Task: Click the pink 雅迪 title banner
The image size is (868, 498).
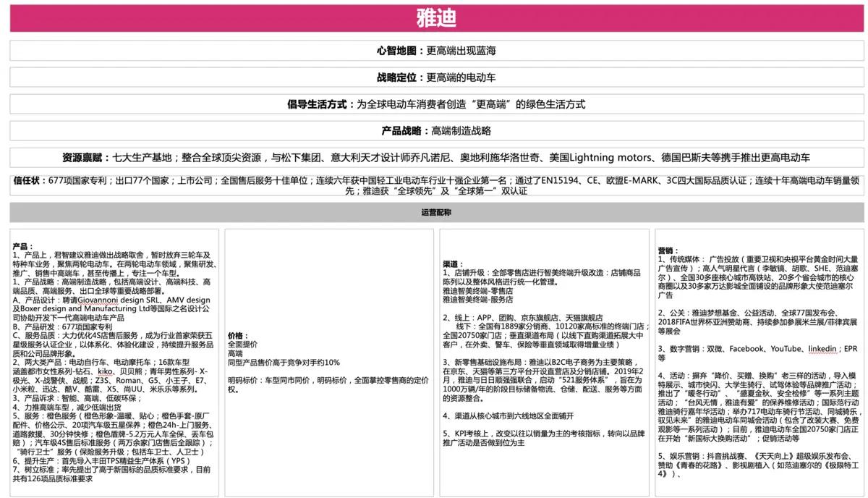Action: [x=435, y=17]
